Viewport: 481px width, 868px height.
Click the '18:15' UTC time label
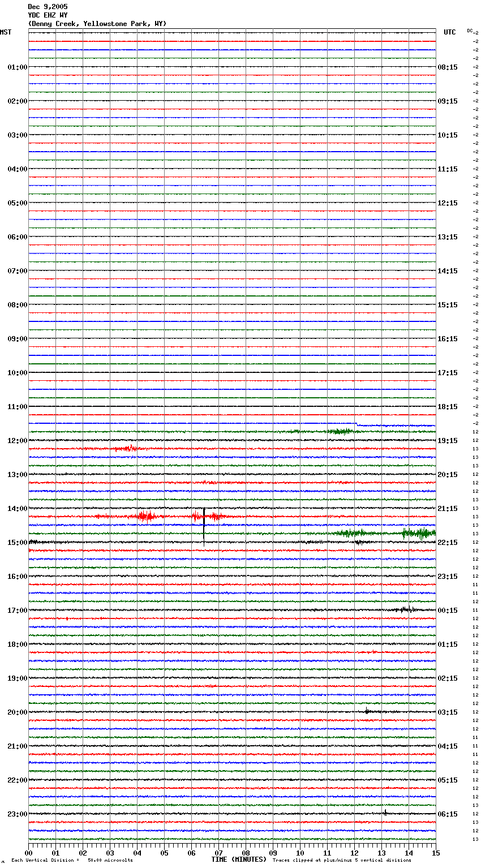[x=448, y=407]
